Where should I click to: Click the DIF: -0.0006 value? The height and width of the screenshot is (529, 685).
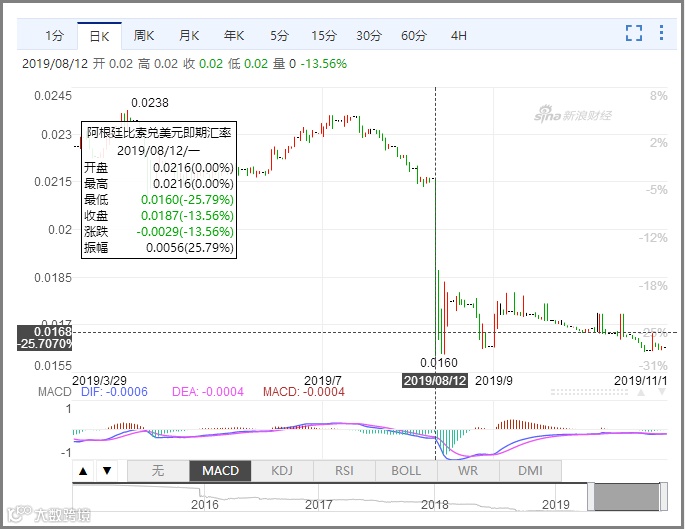pos(114,391)
